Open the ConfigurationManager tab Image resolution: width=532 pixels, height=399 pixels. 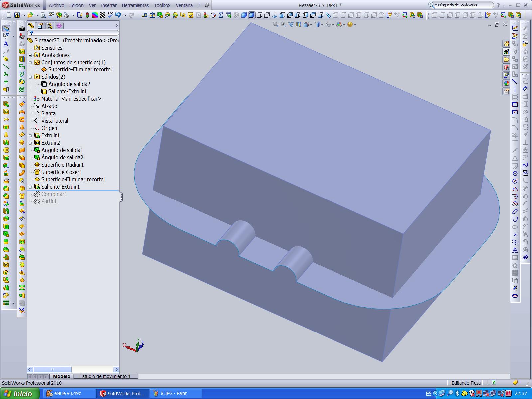(x=50, y=26)
